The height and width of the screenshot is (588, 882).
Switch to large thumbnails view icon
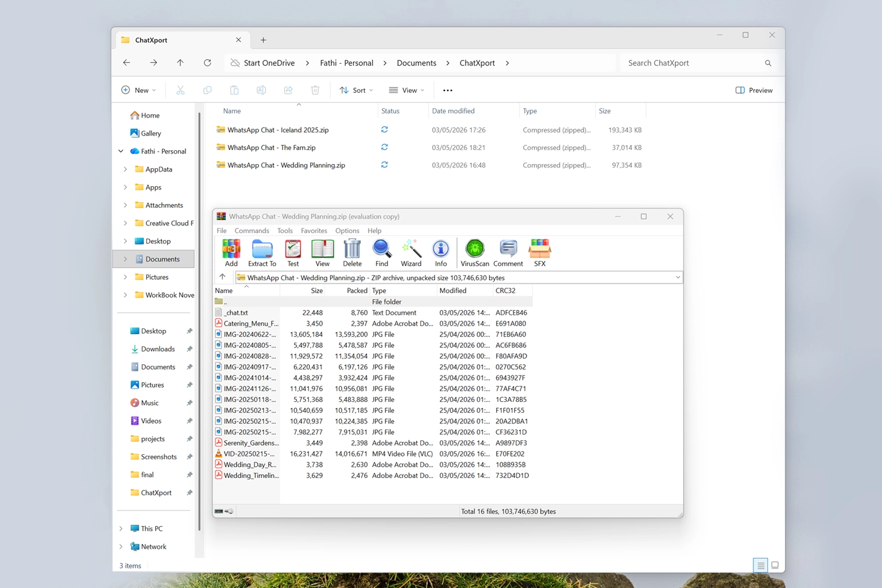tap(775, 566)
